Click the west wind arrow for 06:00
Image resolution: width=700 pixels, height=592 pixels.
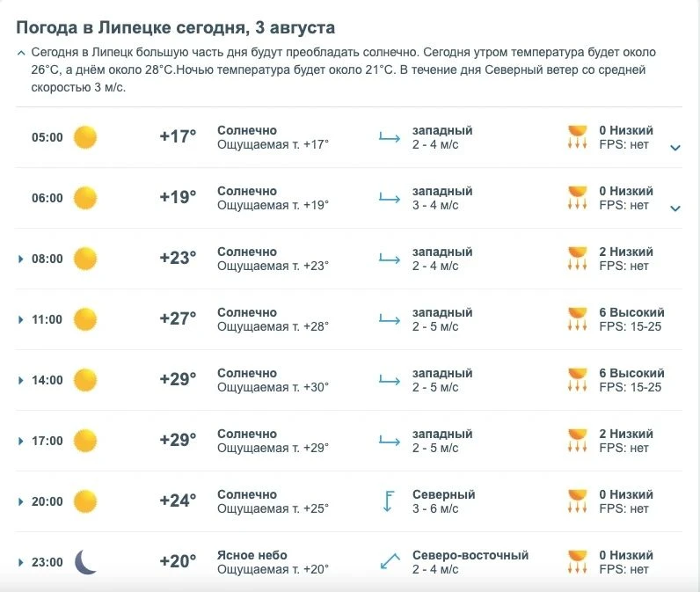390,198
